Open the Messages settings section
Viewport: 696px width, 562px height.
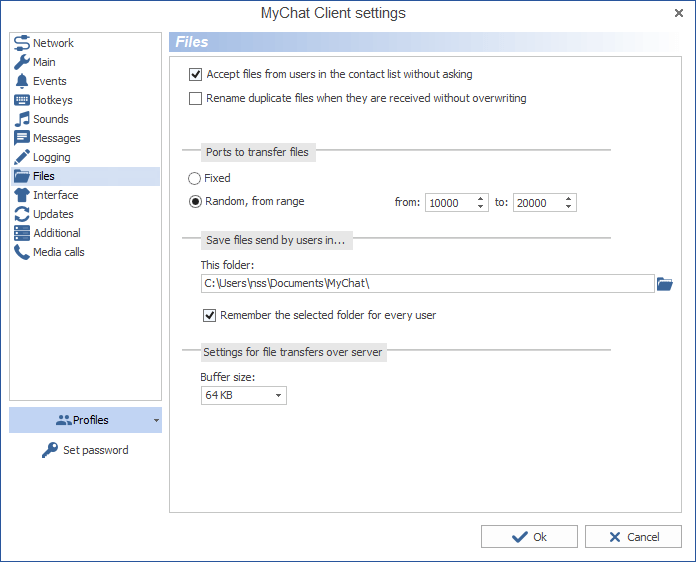tap(56, 138)
